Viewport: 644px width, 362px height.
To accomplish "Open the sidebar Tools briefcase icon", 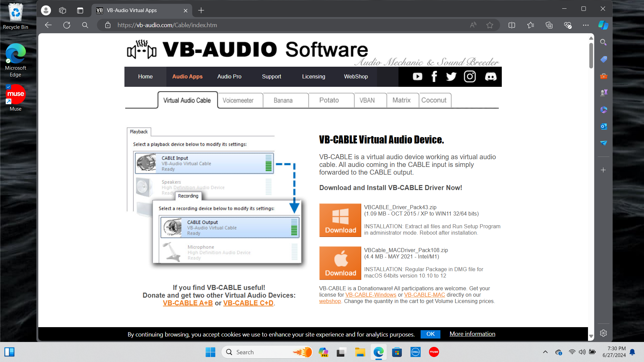I will pos(603,76).
